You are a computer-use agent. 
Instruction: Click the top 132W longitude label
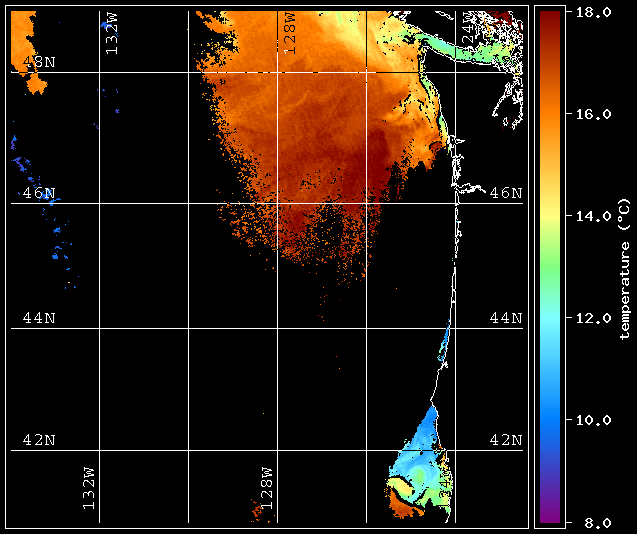[x=111, y=34]
